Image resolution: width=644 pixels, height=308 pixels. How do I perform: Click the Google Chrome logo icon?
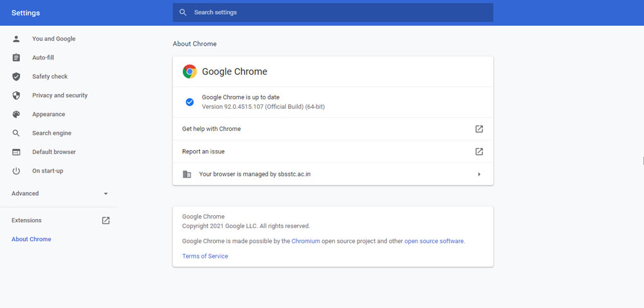(x=190, y=72)
